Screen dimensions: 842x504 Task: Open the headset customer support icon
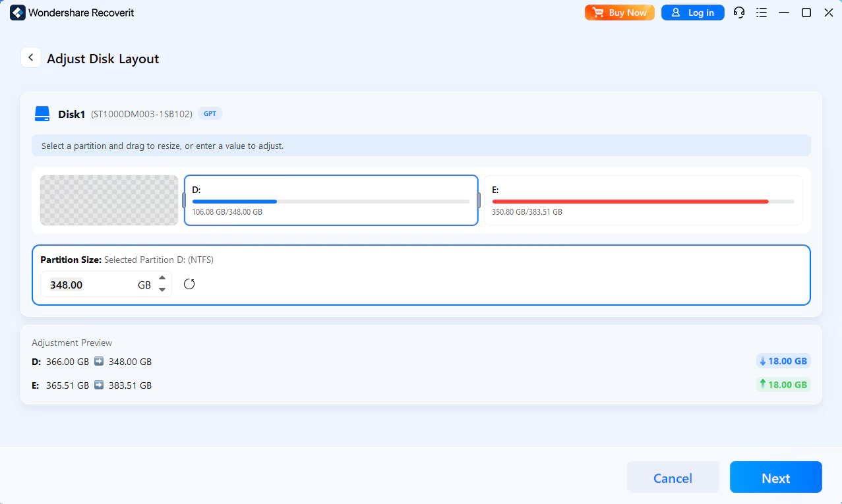click(x=739, y=13)
